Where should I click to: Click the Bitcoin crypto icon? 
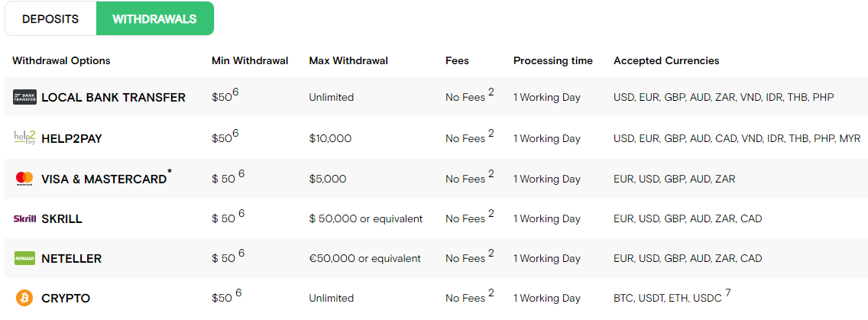pyautogui.click(x=25, y=299)
